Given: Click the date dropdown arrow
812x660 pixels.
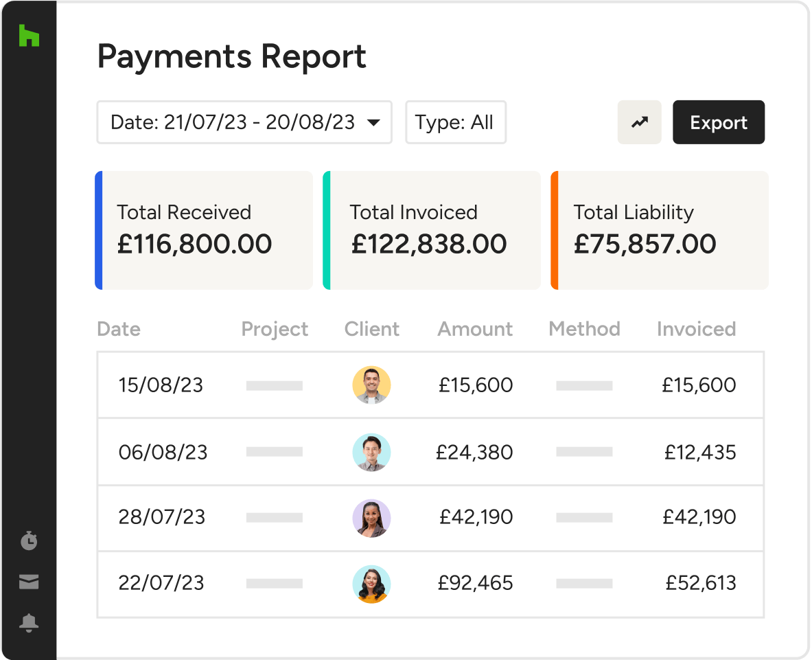Looking at the screenshot, I should (x=373, y=123).
